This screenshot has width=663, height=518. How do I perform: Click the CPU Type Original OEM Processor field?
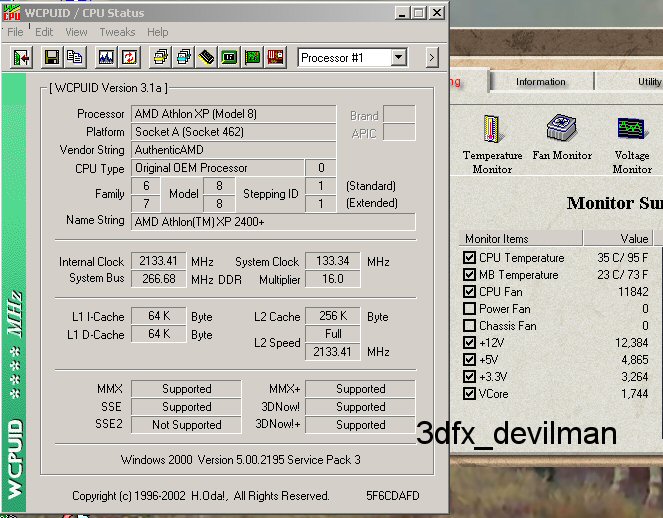[217, 168]
